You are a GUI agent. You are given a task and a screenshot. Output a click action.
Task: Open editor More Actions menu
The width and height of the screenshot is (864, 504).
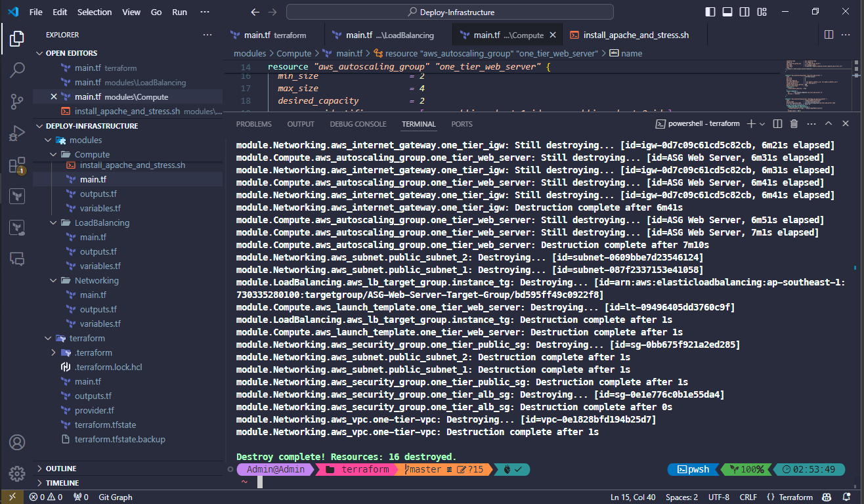click(x=846, y=35)
